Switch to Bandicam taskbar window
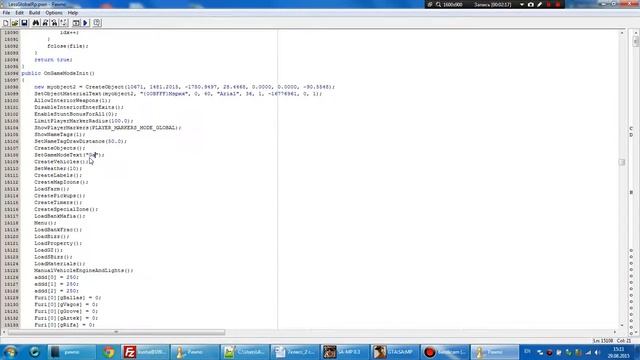Viewport: 640px width, 360px height. [x=444, y=352]
